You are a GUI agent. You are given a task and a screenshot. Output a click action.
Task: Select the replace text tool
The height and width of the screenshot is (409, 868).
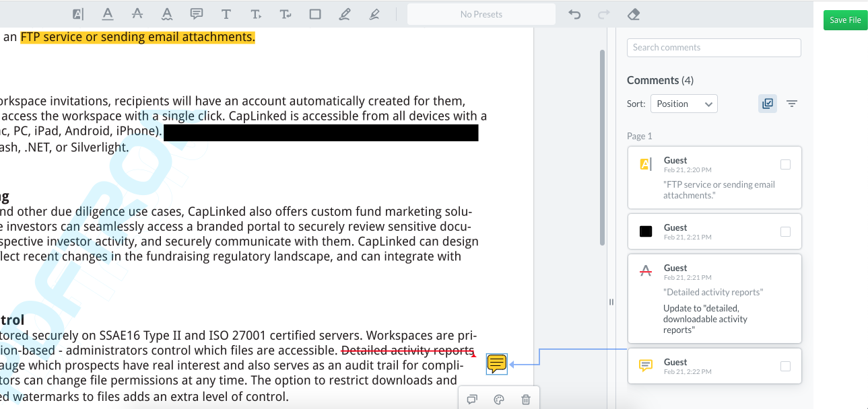coord(286,14)
